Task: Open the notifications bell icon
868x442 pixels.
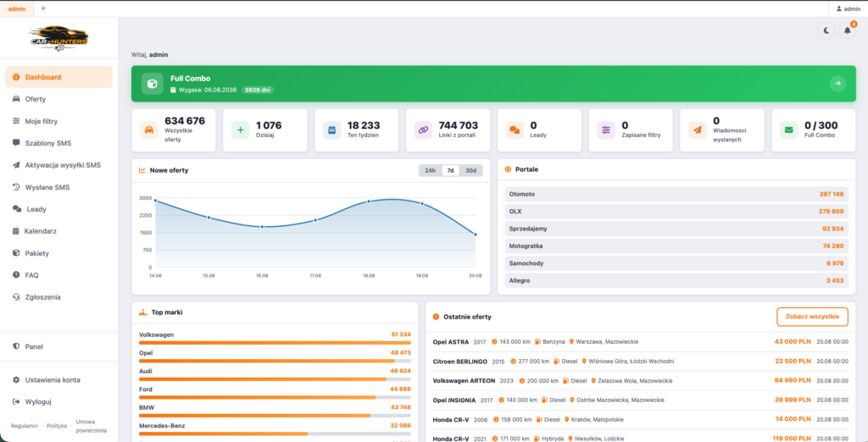Action: [x=847, y=31]
